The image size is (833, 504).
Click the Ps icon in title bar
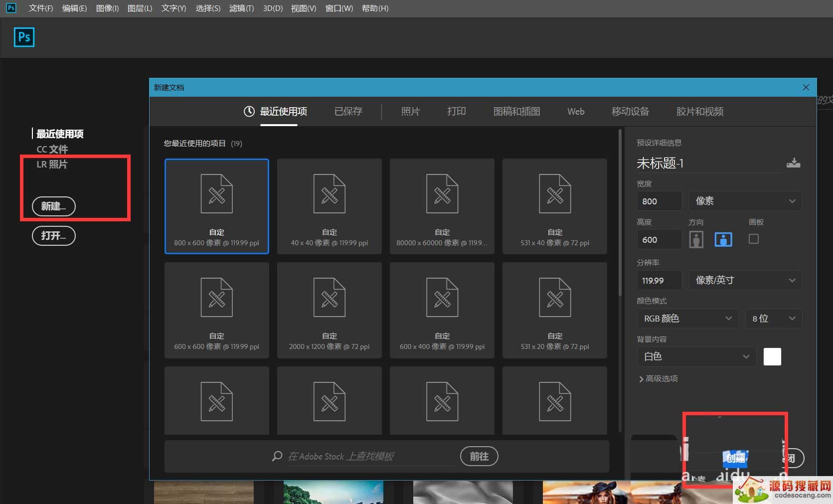pyautogui.click(x=10, y=8)
